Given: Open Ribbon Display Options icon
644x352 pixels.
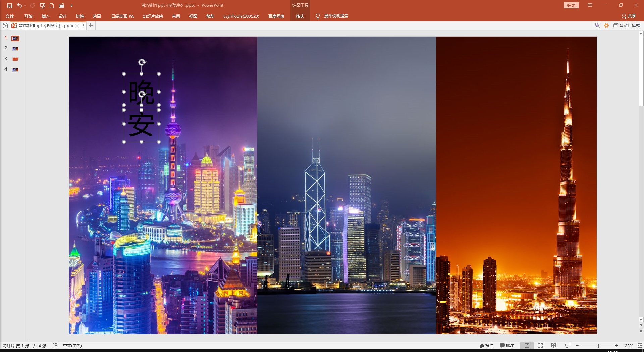Looking at the screenshot, I should pos(590,5).
